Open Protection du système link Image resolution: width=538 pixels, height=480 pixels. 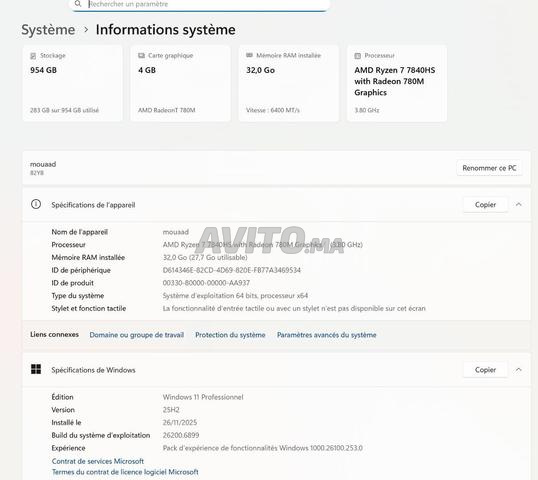point(230,335)
